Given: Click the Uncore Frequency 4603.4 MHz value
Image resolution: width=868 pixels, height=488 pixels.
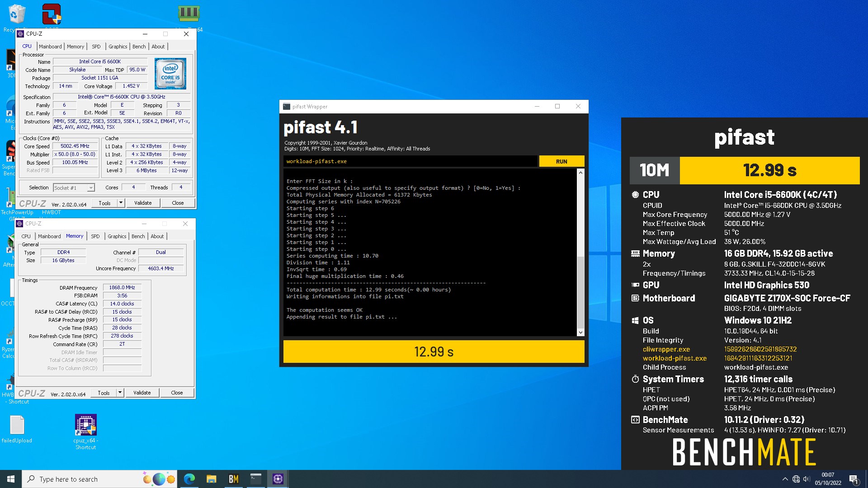Looking at the screenshot, I should point(161,268).
